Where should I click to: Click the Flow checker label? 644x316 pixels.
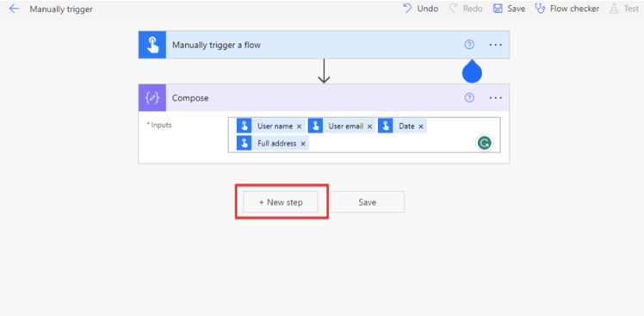point(574,9)
